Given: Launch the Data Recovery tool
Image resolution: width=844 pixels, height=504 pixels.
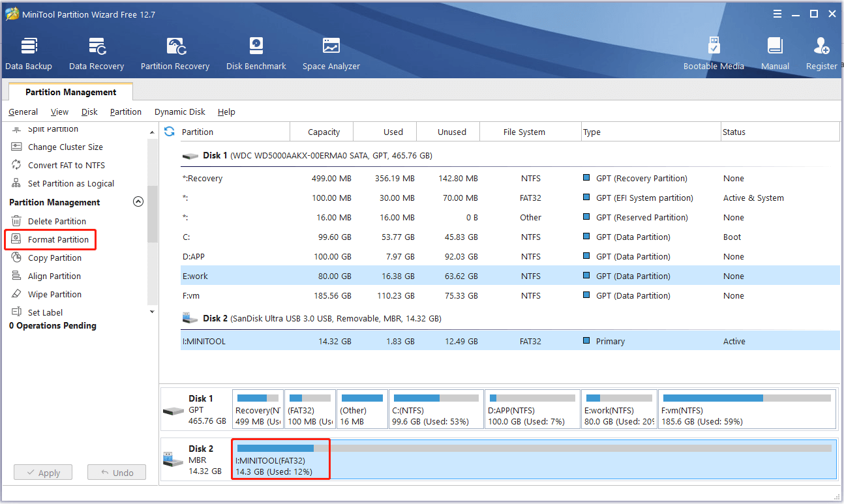Looking at the screenshot, I should coord(97,53).
